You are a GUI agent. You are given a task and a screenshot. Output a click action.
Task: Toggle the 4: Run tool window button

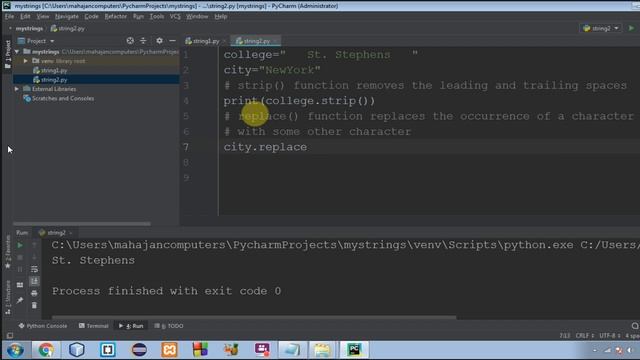(x=131, y=326)
